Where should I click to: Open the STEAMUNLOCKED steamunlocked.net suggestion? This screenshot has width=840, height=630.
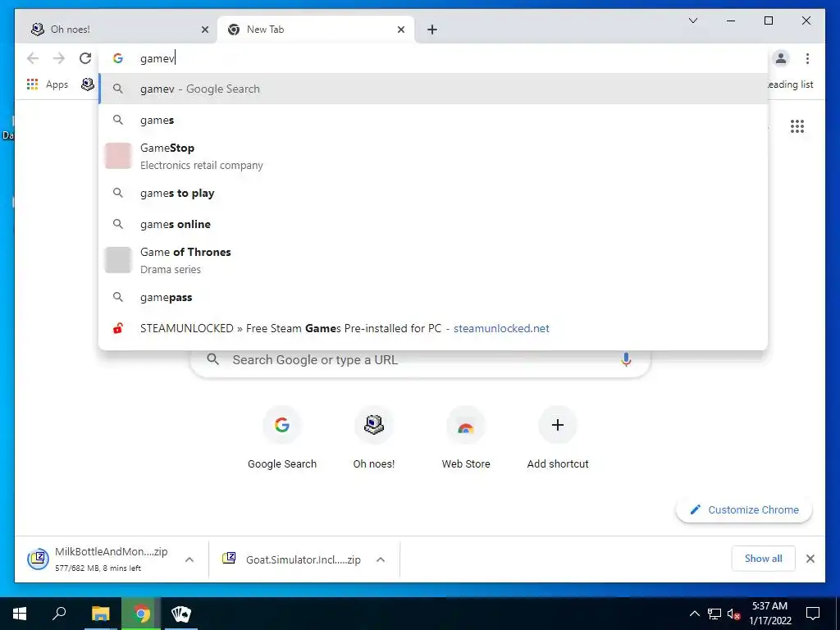pyautogui.click(x=433, y=328)
